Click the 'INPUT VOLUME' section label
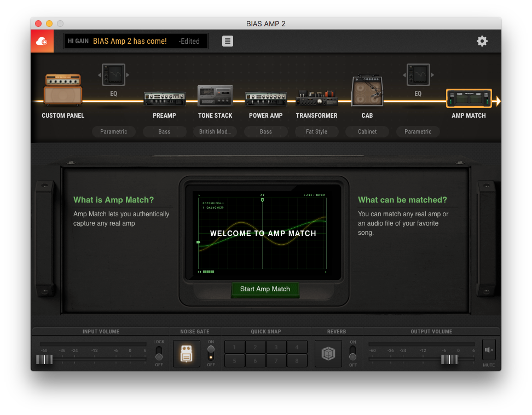This screenshot has height=415, width=532. pyautogui.click(x=101, y=332)
